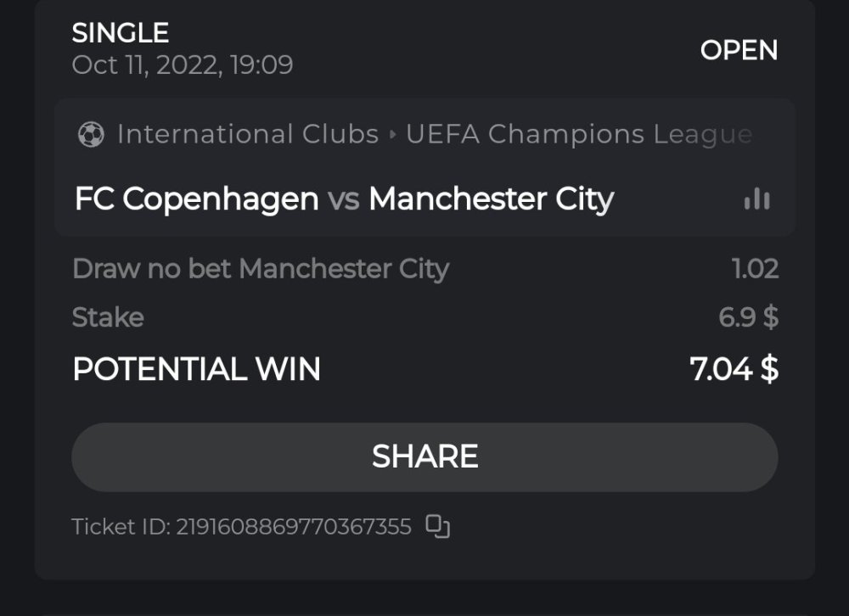The width and height of the screenshot is (849, 616).
Task: Copy the ticket ID with copy icon
Action: [437, 527]
